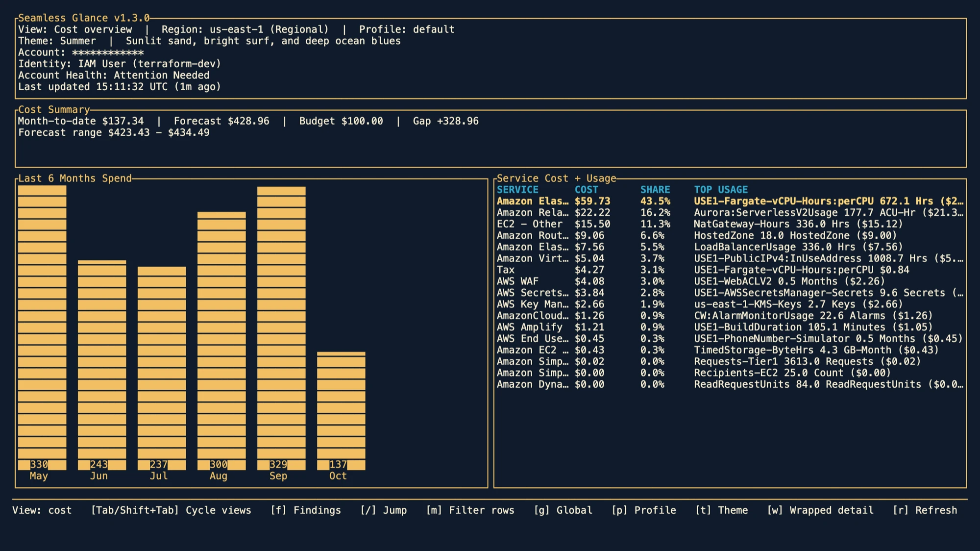Click the Aug spending bar
The height and width of the screenshot is (551, 980).
[221, 341]
